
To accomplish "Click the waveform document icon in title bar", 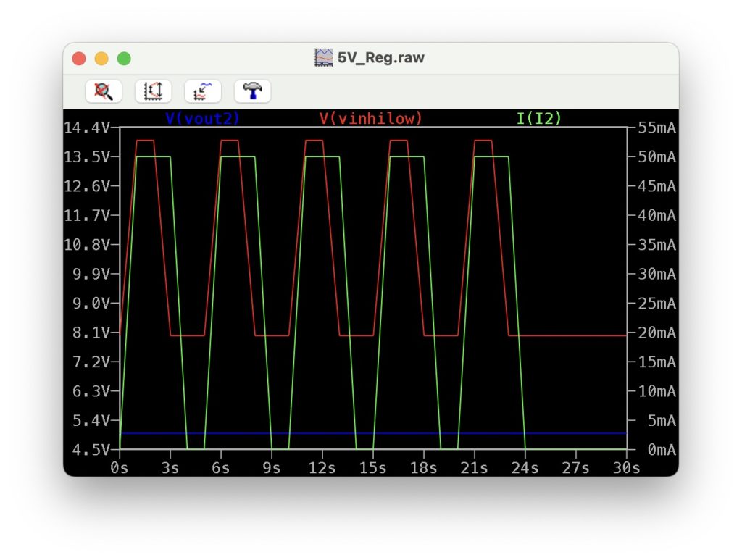I will coord(323,58).
